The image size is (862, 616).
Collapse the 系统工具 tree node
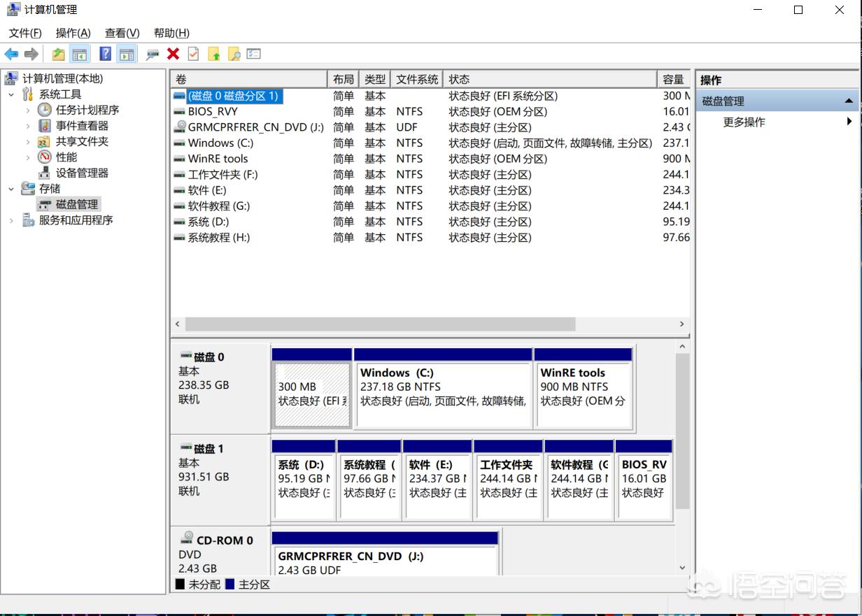click(11, 94)
